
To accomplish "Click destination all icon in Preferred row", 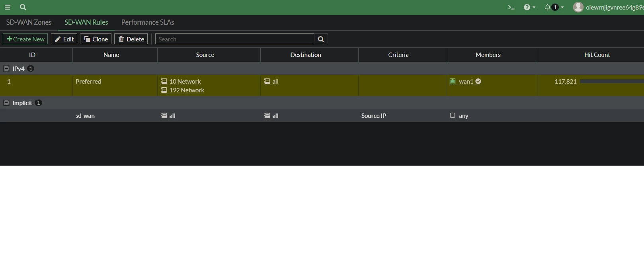I will coord(267,81).
